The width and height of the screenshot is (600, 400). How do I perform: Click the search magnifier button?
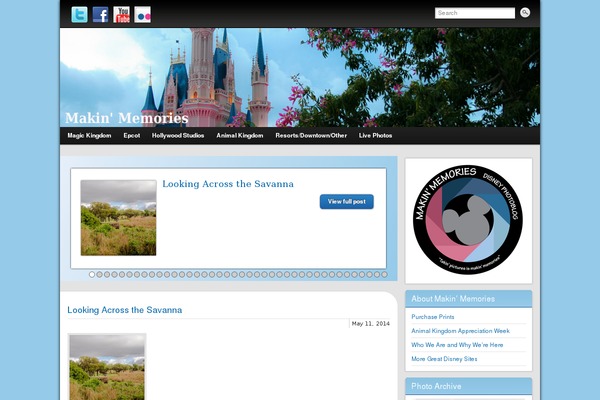pyautogui.click(x=525, y=13)
